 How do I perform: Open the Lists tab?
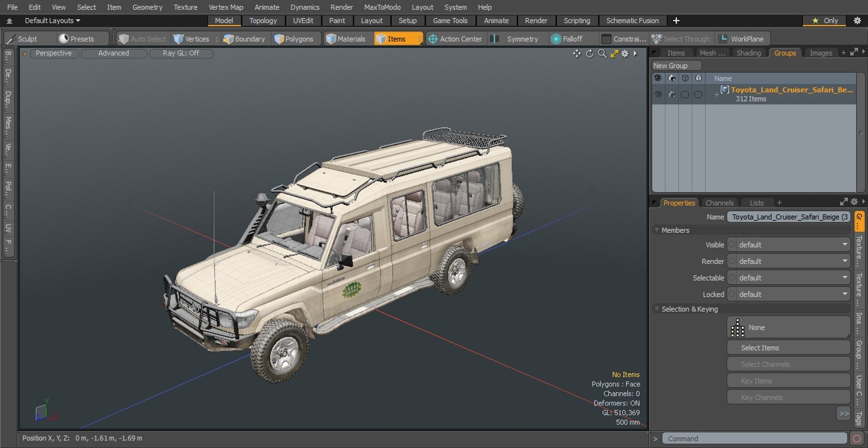tap(756, 203)
